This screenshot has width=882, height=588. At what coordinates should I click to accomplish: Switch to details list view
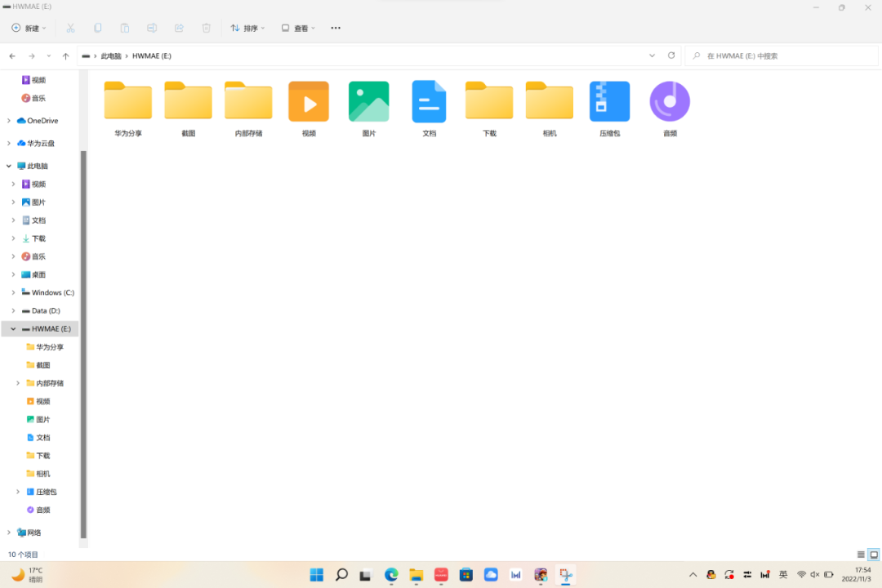[x=861, y=555]
